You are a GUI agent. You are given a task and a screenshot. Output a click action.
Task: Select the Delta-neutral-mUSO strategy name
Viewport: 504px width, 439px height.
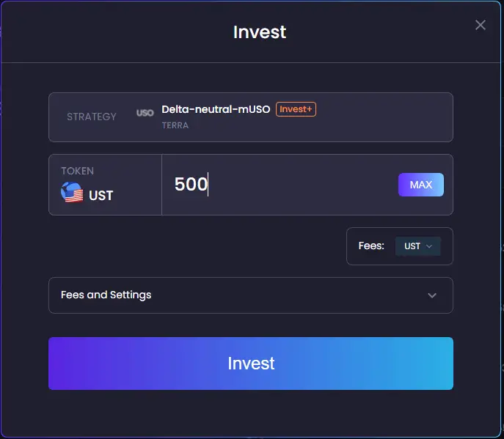(x=216, y=109)
